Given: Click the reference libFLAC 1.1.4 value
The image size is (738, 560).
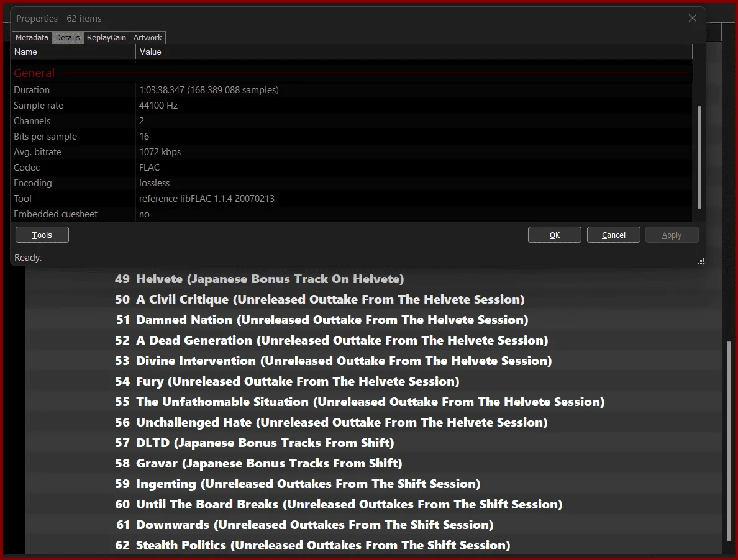Looking at the screenshot, I should pyautogui.click(x=206, y=199).
